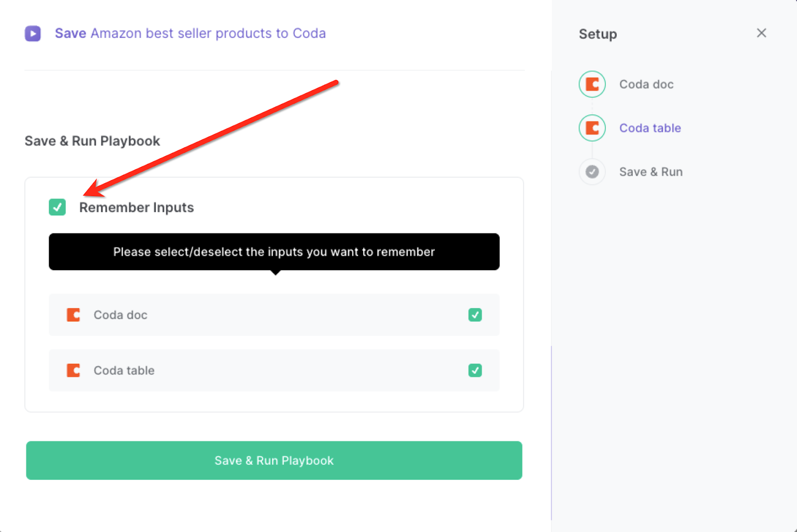Go to the Coda table setup step

pyautogui.click(x=650, y=128)
